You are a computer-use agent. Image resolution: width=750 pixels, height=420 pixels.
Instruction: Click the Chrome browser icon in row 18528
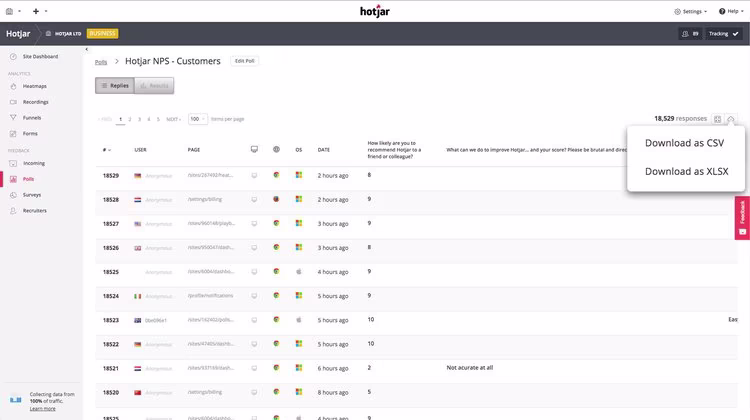click(276, 199)
